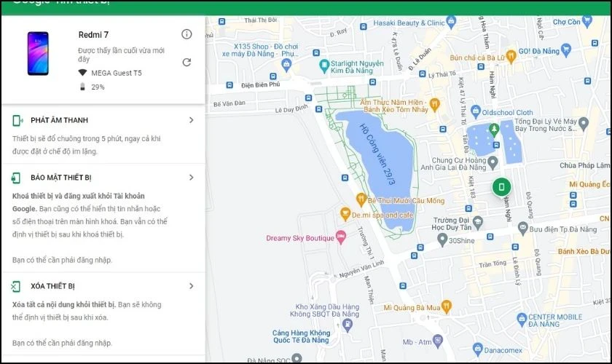Refresh the device location
The height and width of the screenshot is (364, 612).
[x=187, y=62]
